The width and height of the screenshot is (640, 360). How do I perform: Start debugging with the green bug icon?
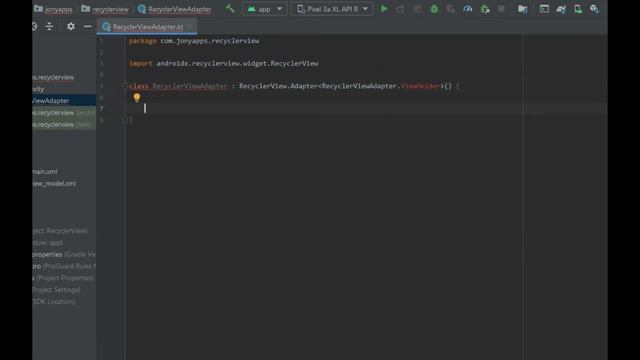pyautogui.click(x=434, y=9)
